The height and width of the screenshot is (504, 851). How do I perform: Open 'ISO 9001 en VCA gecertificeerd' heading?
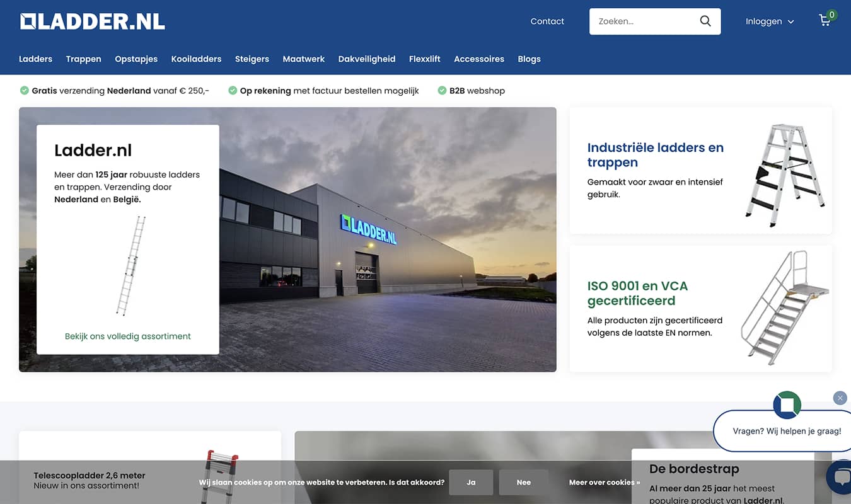click(637, 293)
